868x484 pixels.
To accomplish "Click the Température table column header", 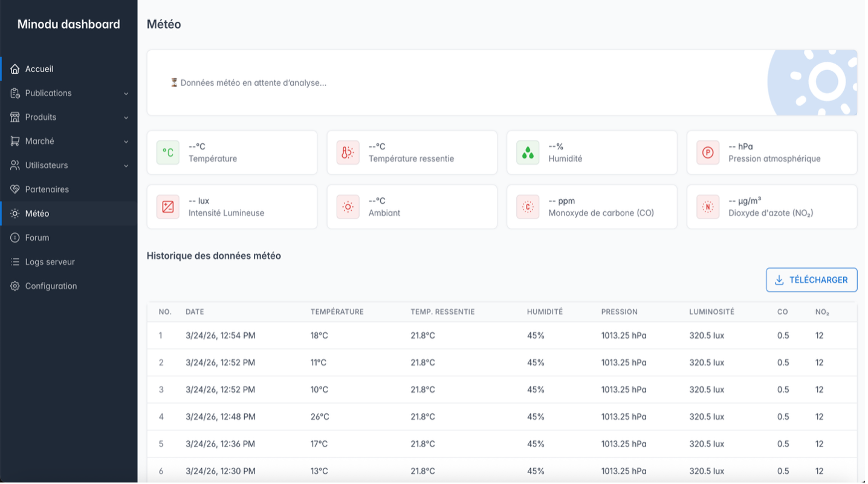I will 337,312.
